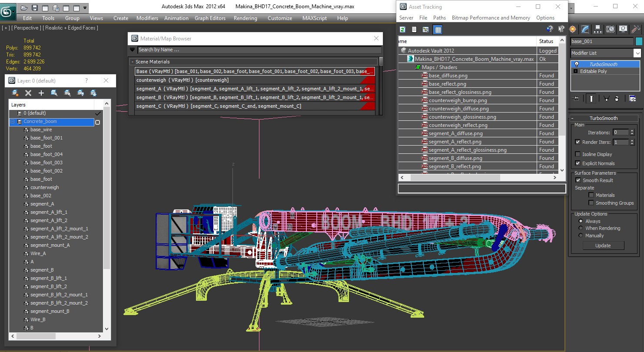The width and height of the screenshot is (644, 352).
Task: Click the Save File floppy icon
Action: pyautogui.click(x=35, y=8)
